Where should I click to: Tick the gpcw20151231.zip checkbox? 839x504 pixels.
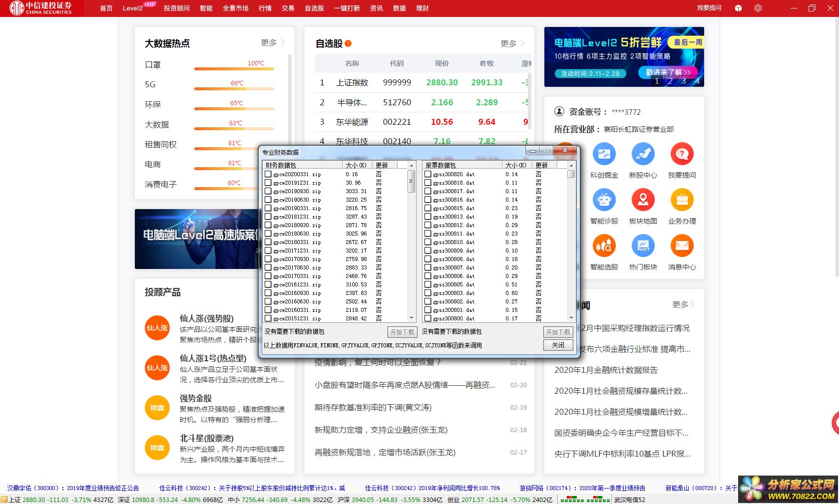(x=268, y=318)
